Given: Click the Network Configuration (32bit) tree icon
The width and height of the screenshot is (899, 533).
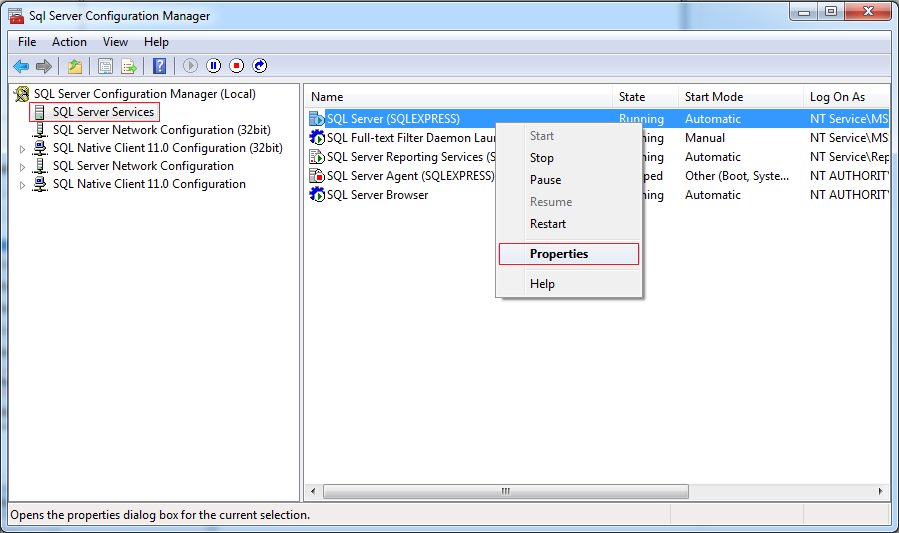Looking at the screenshot, I should pos(40,130).
